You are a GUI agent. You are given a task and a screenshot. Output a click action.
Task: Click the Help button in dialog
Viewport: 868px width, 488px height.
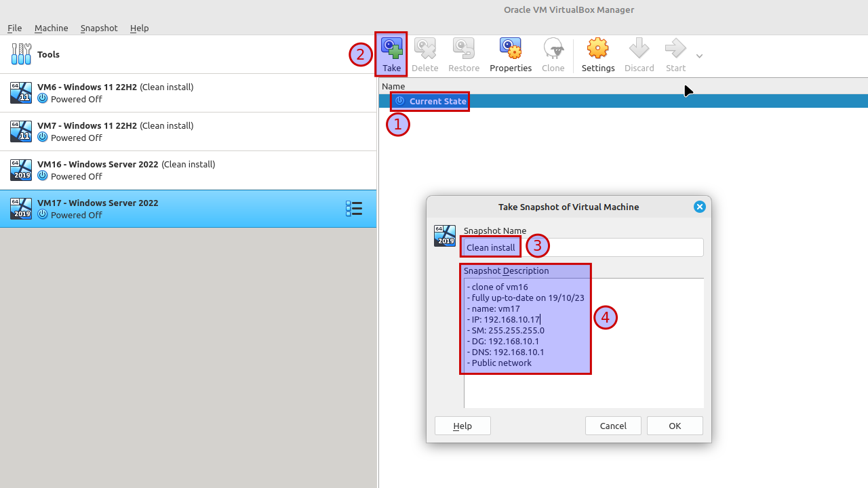[462, 426]
